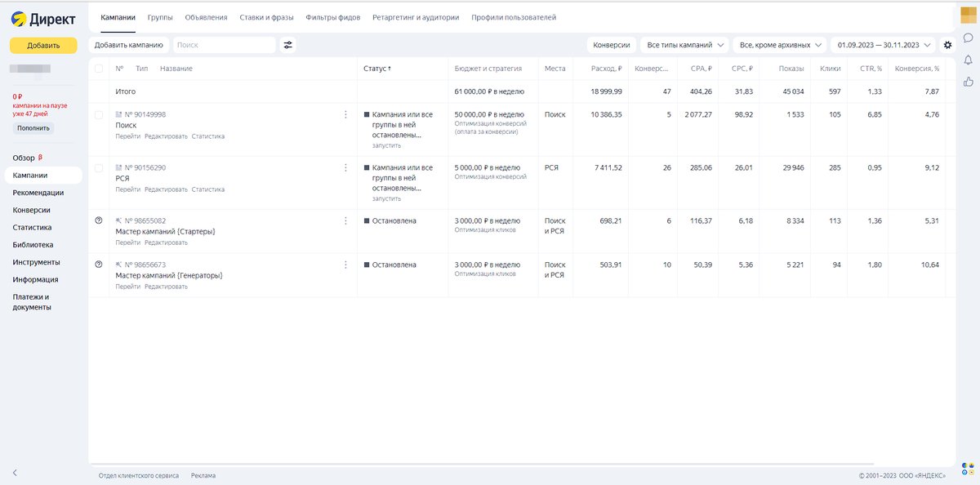980x485 pixels.
Task: Open the date range 01.09.2023 — 30.11.2023 picker
Action: coord(884,45)
